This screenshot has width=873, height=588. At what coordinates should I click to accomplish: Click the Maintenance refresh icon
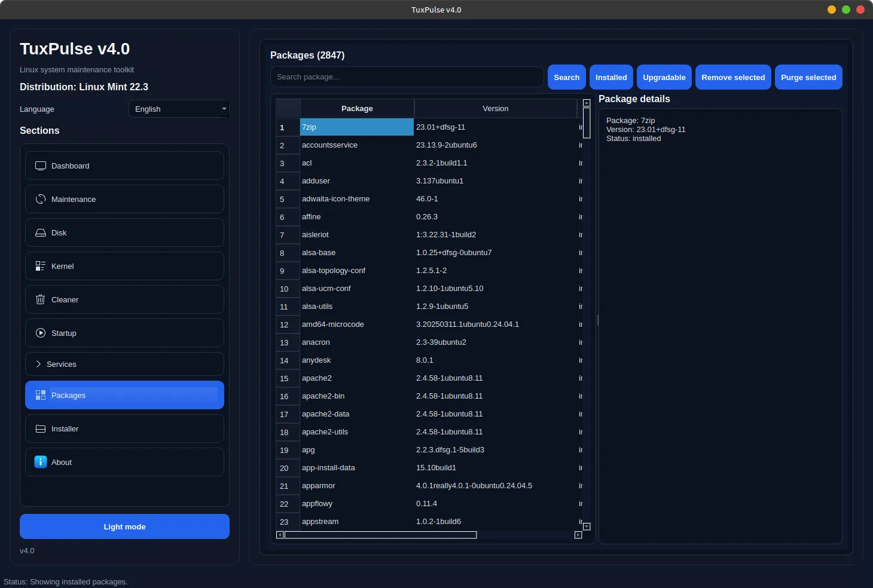(x=41, y=199)
